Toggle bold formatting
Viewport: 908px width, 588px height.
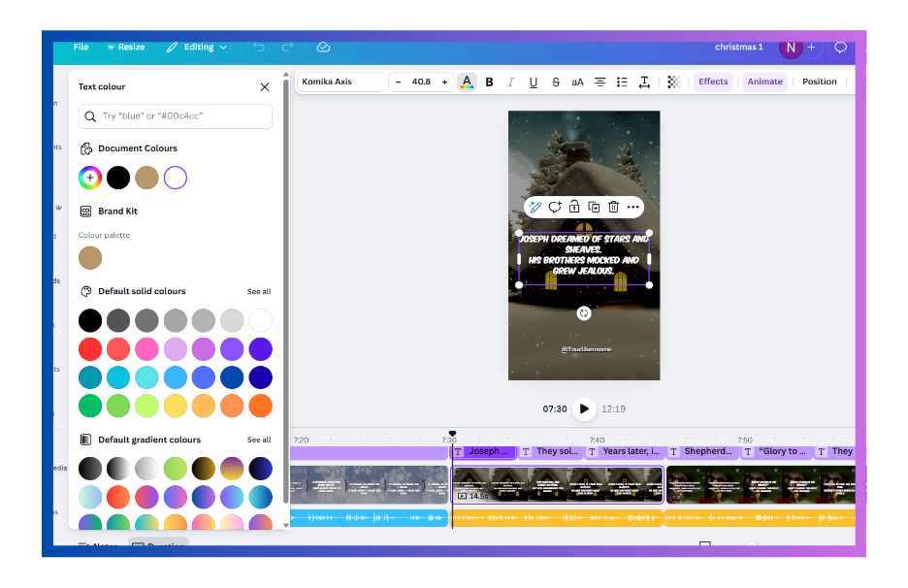coord(489,82)
